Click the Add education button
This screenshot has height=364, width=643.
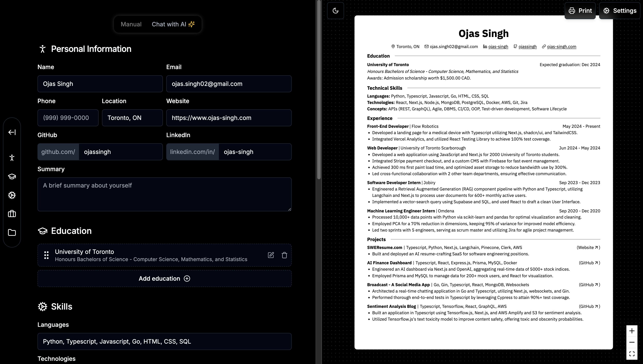click(x=164, y=279)
